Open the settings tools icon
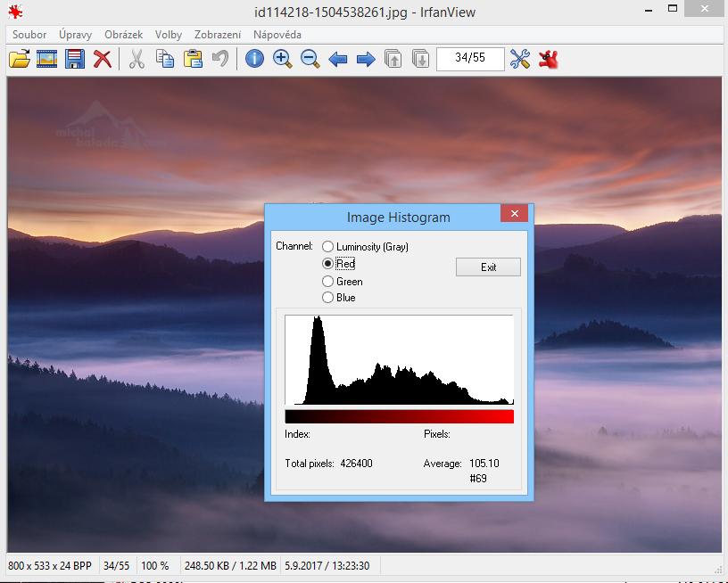This screenshot has height=583, width=728. [x=520, y=59]
